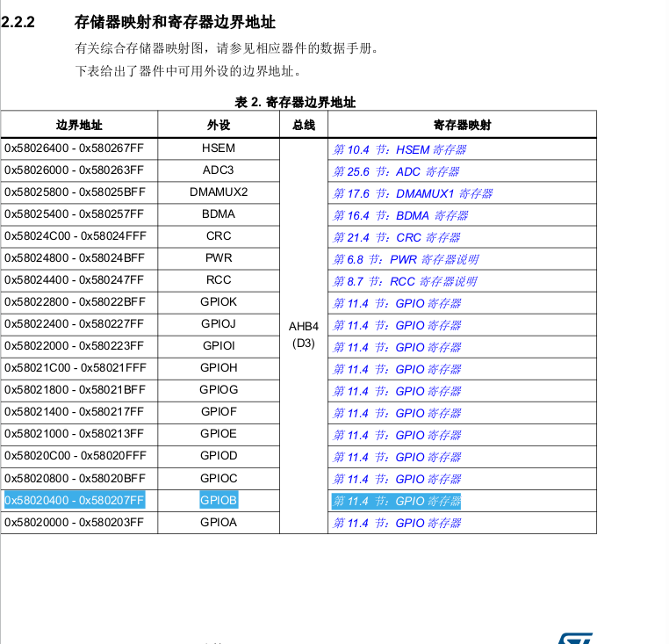The height and width of the screenshot is (644, 669).
Task: Click the GPIOH peripheral cell
Action: click(x=219, y=368)
